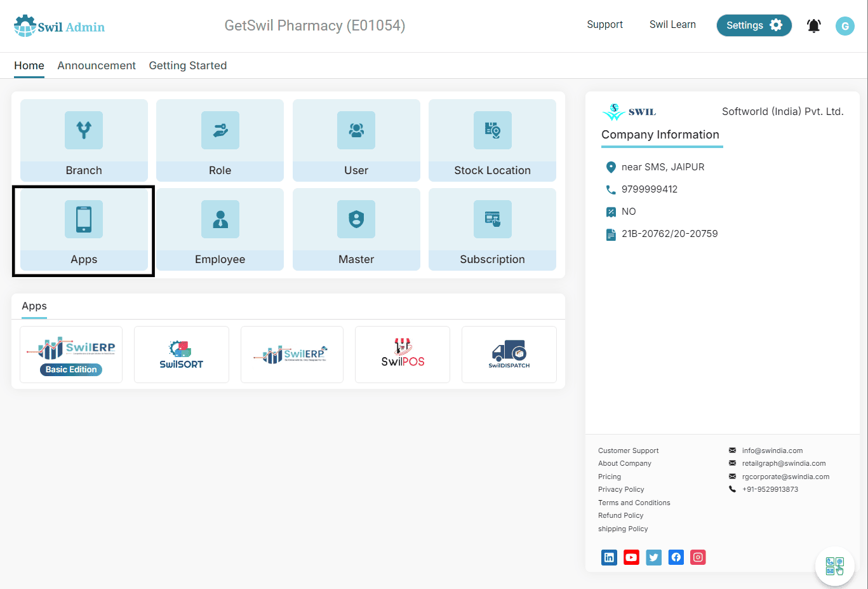Screen dimensions: 868x589
Task: Open the Privacy Policy link
Action: [x=621, y=489]
